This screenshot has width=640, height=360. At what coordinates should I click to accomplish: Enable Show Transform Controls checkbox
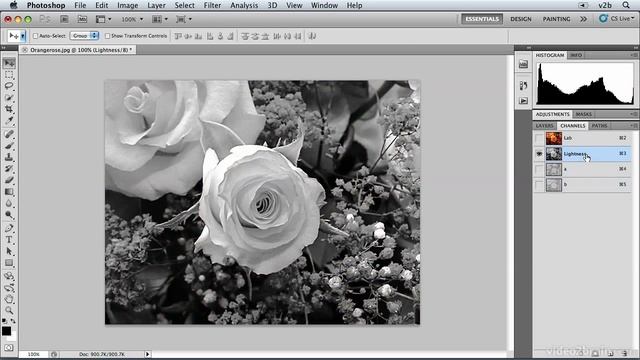[x=107, y=36]
